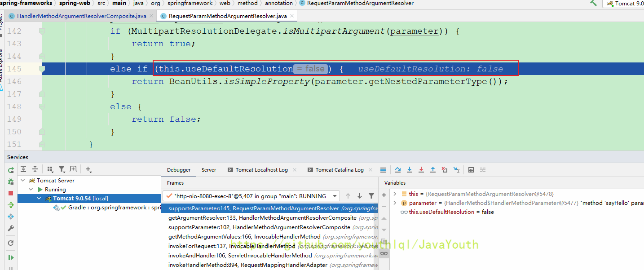Click the red Force Step Into icon
Image resolution: width=644 pixels, height=270 pixels.
(421, 170)
